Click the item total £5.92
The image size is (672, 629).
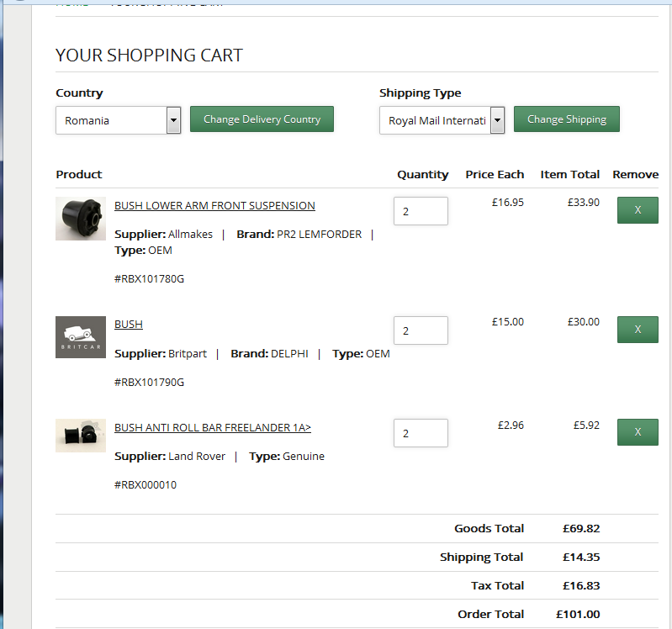[586, 425]
